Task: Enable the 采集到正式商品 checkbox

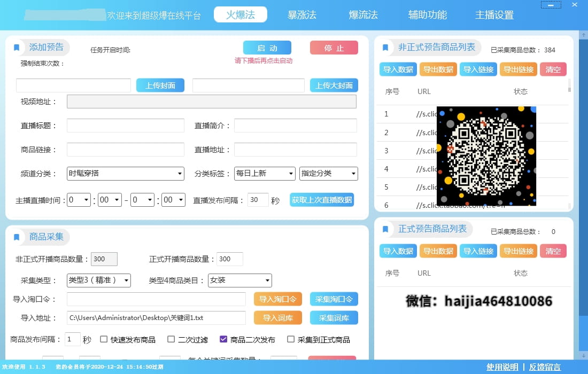Action: click(291, 339)
